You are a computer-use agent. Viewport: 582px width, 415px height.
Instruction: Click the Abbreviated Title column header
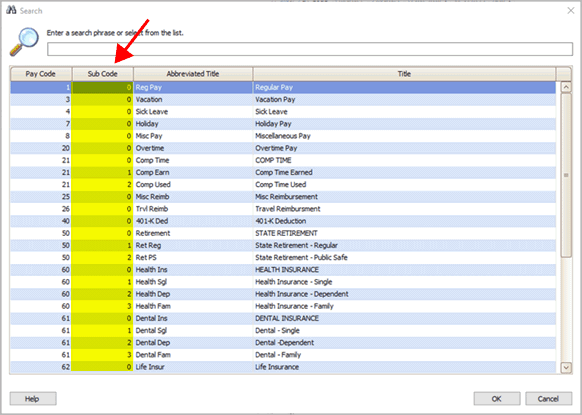tap(193, 73)
